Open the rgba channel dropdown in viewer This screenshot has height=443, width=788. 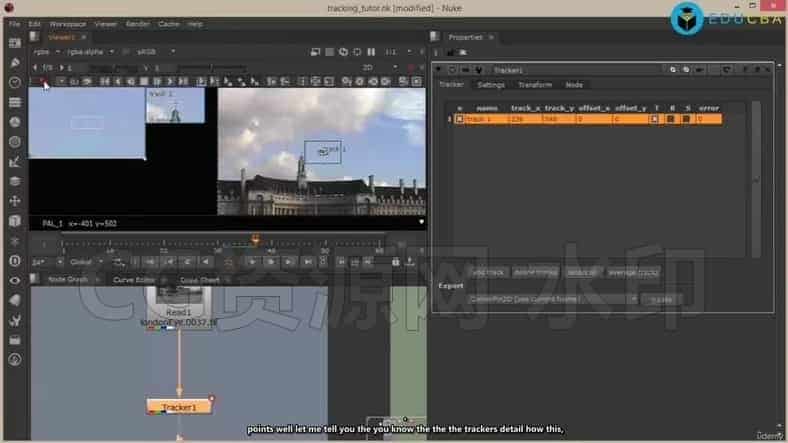click(47, 52)
